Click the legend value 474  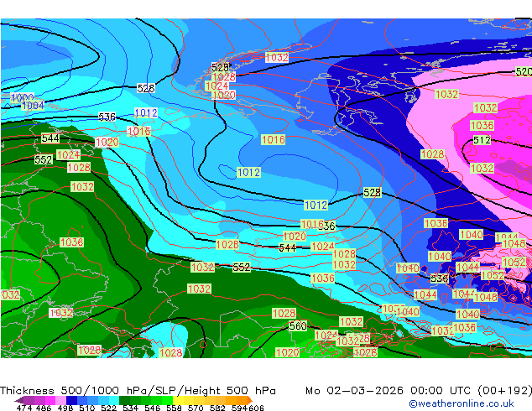24,408
